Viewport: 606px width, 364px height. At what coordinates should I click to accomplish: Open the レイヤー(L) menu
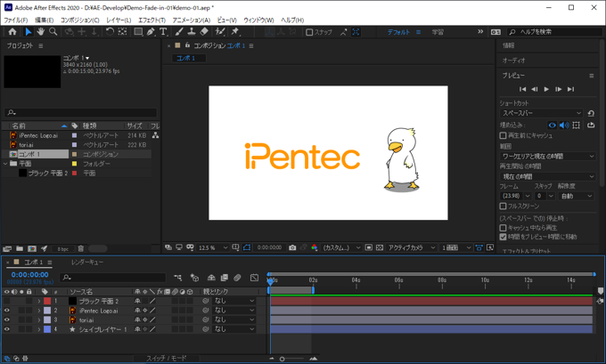(x=119, y=20)
